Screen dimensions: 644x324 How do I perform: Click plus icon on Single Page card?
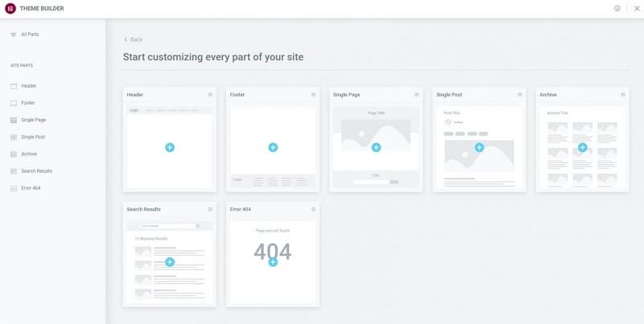click(376, 147)
